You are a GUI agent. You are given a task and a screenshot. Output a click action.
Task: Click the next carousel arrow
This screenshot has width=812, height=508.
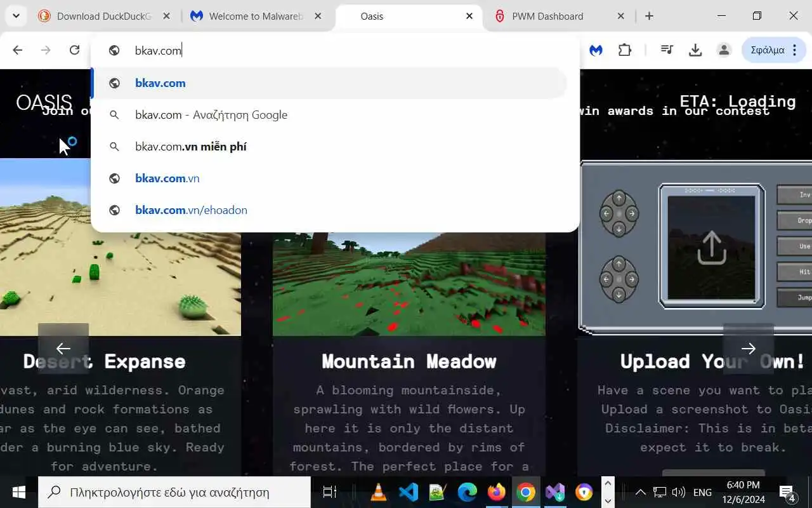tap(749, 349)
